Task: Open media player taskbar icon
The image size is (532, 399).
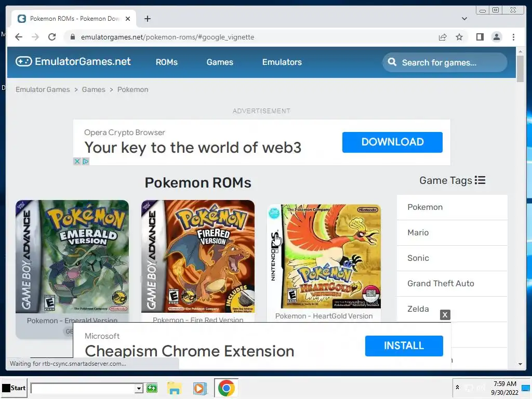Action: click(200, 388)
